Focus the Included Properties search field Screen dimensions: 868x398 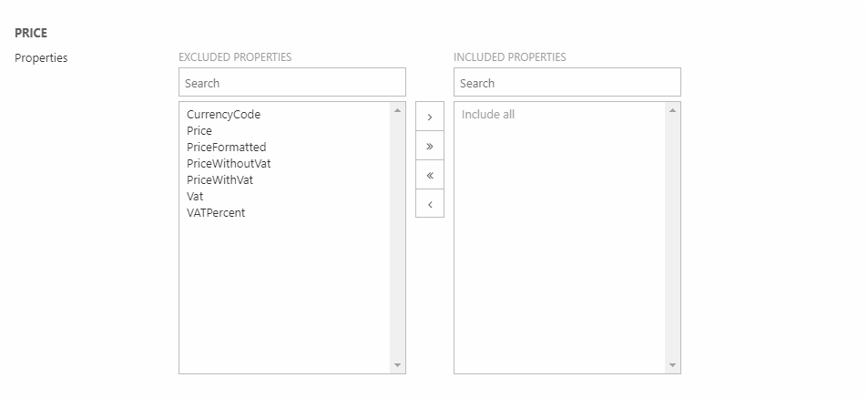coord(567,83)
